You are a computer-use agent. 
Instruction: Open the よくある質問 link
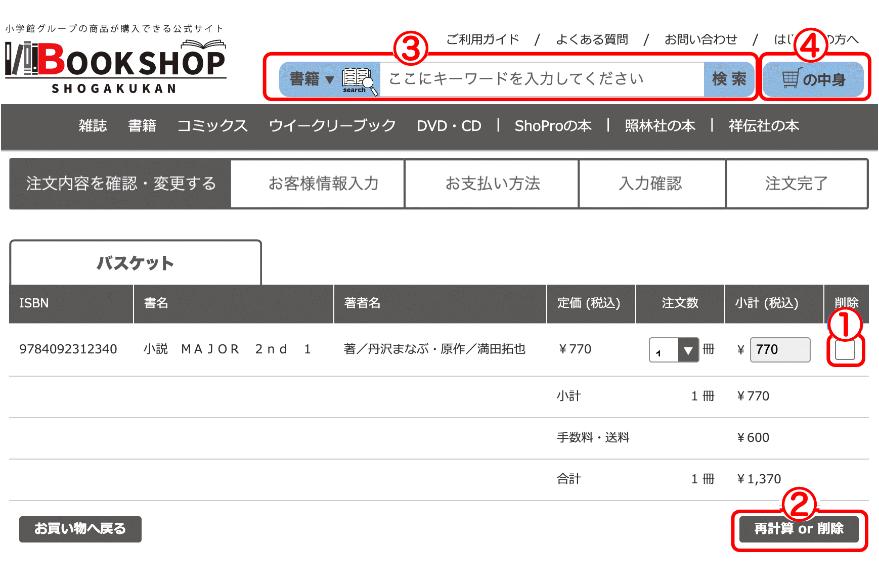coord(592,39)
